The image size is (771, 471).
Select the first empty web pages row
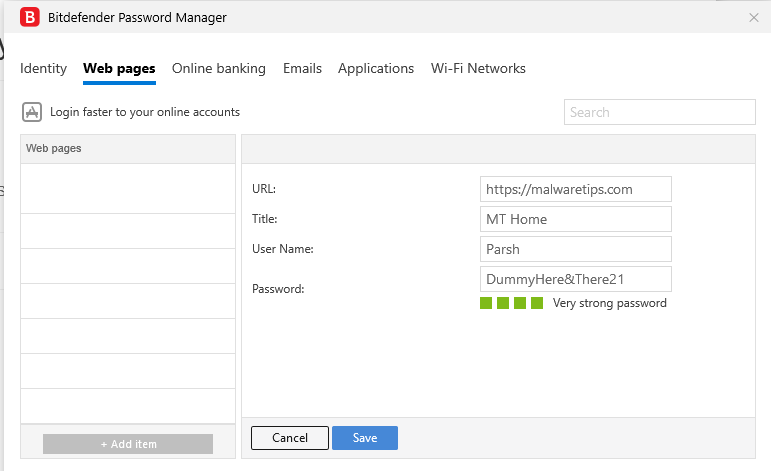[x=128, y=188]
